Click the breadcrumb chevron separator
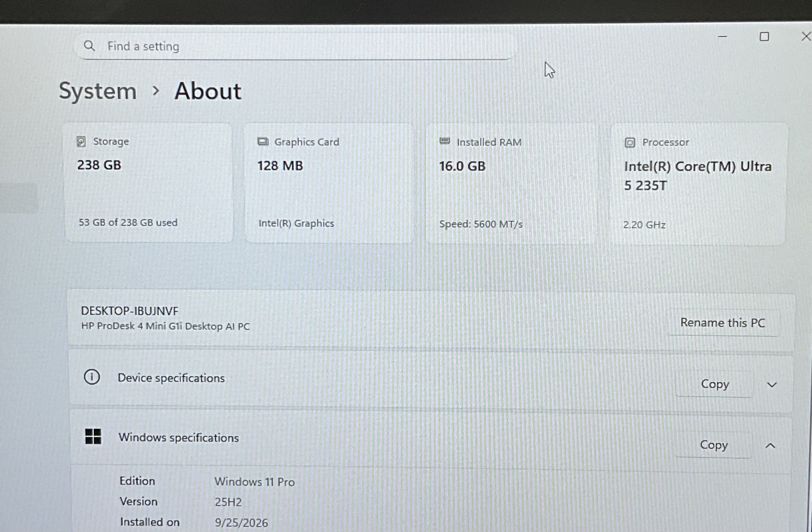Viewport: 812px width, 532px height. 155,91
